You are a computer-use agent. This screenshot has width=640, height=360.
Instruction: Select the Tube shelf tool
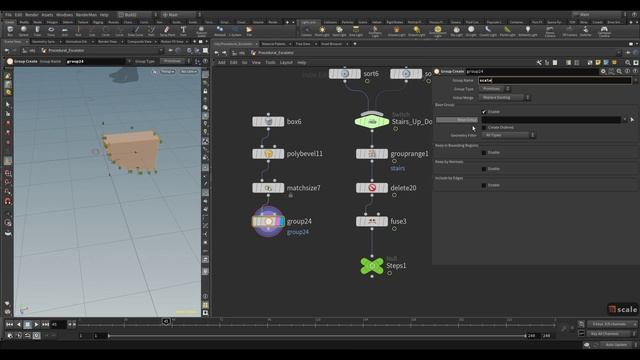[x=37, y=31]
